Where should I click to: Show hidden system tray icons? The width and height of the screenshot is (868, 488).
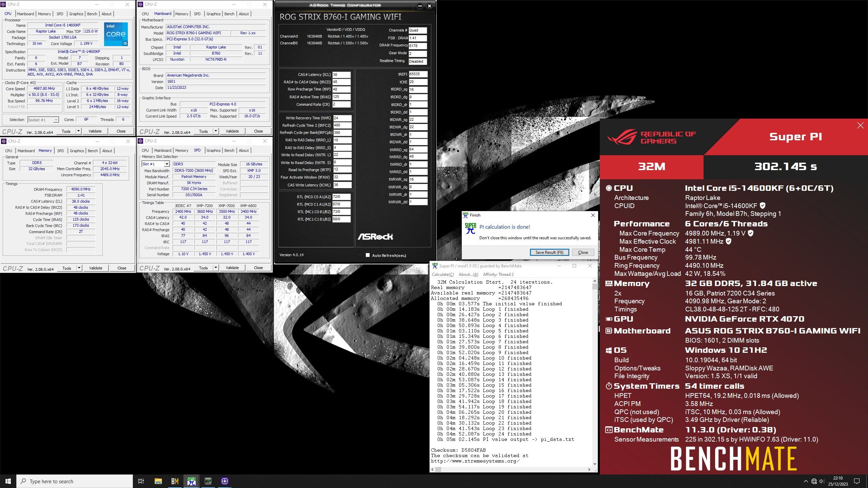point(806,481)
